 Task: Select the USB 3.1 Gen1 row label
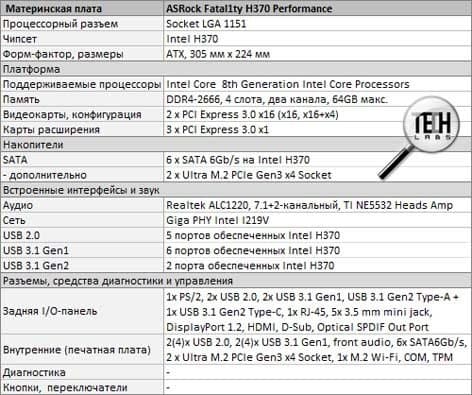[x=36, y=251]
